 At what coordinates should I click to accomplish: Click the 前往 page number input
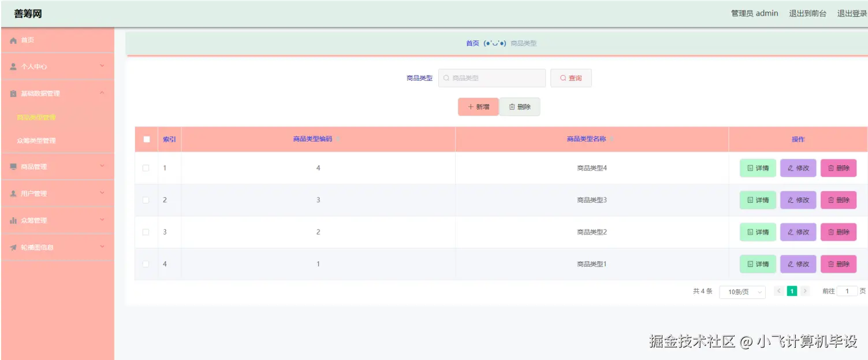click(847, 291)
